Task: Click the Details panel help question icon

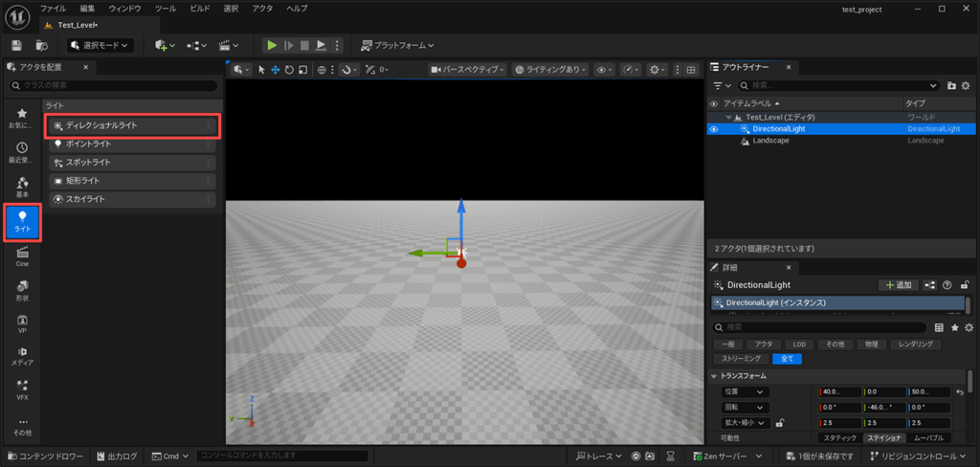Action: 947,285
